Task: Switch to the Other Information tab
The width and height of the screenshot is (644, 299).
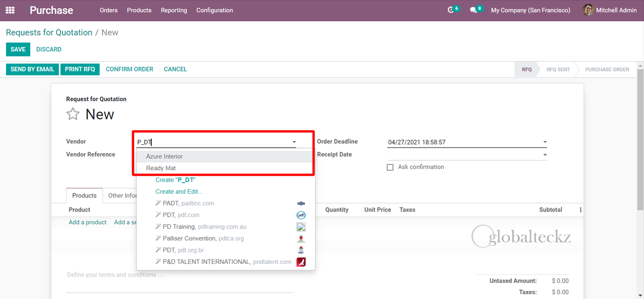Action: (123, 195)
